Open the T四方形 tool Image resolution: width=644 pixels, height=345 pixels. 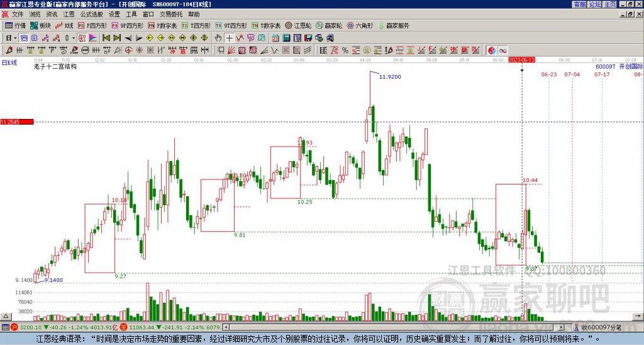point(196,25)
